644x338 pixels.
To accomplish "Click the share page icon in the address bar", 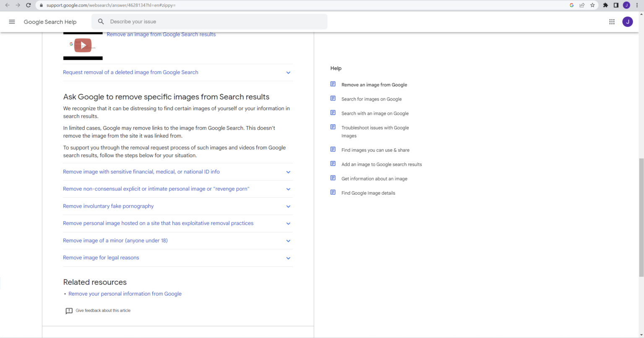I will point(582,5).
